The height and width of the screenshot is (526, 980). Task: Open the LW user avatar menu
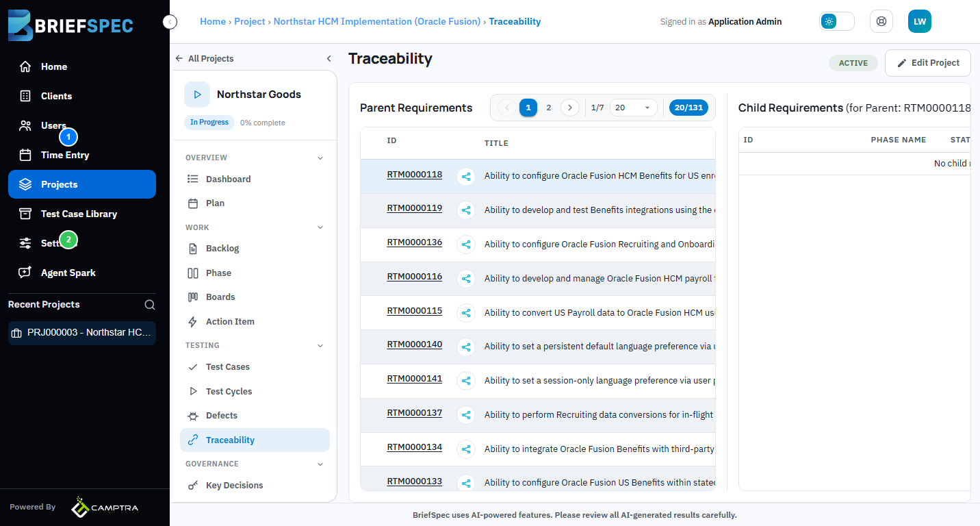[920, 21]
